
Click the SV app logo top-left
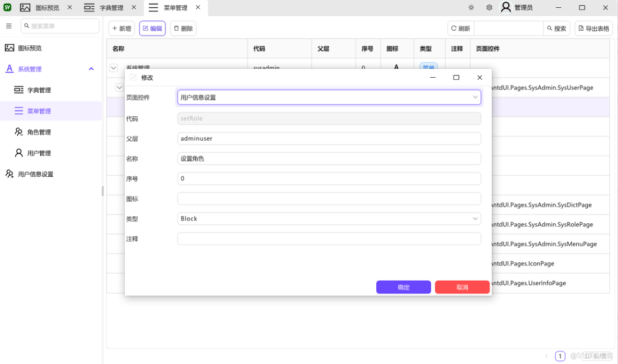7,7
